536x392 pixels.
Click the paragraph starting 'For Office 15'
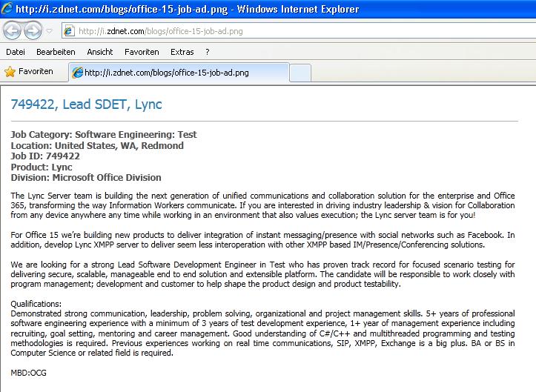click(x=262, y=239)
